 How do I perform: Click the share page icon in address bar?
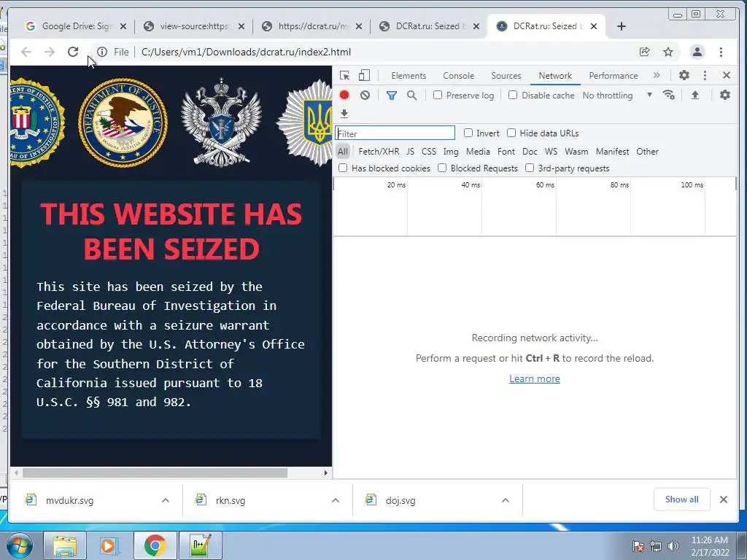(645, 52)
